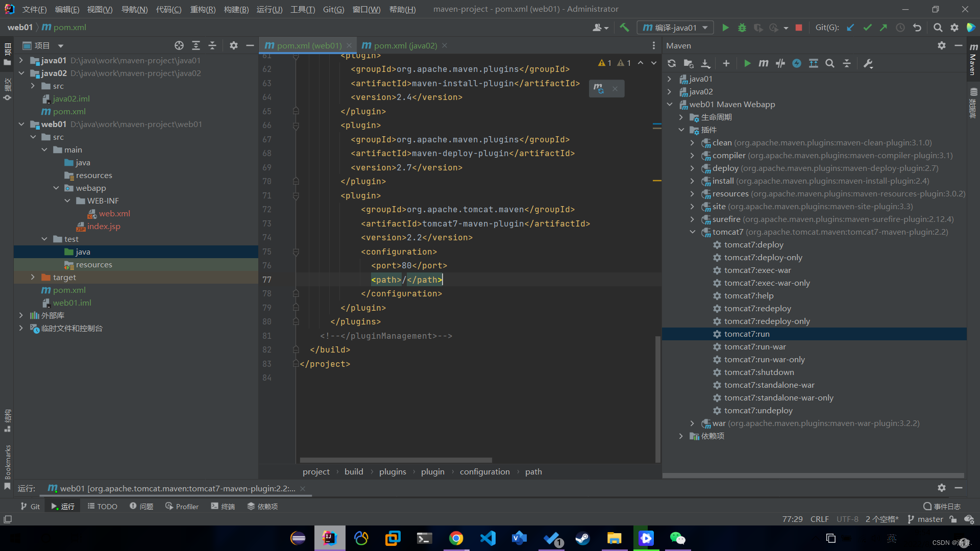Expand 依赖项 node in Maven panel
The height and width of the screenshot is (551, 980).
pyautogui.click(x=681, y=436)
